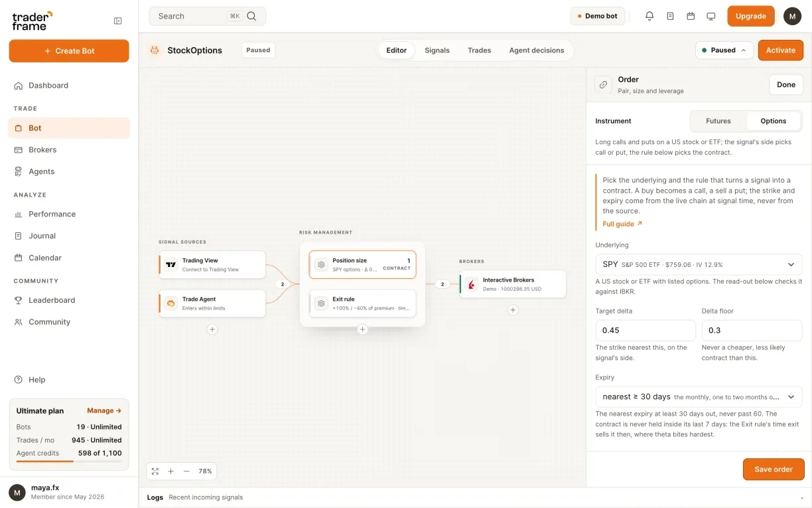This screenshot has height=508, width=812.
Task: Switch to the Agent decisions tab
Action: click(x=537, y=50)
